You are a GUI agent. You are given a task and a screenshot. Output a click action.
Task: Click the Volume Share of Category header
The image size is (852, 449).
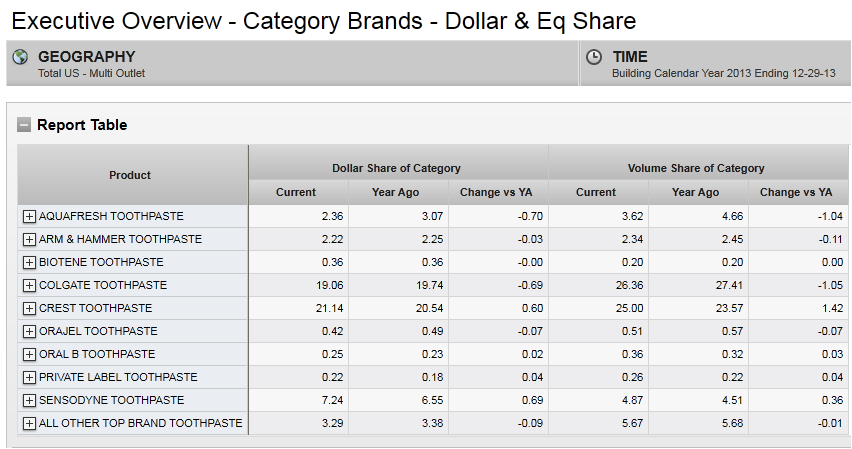click(x=696, y=168)
